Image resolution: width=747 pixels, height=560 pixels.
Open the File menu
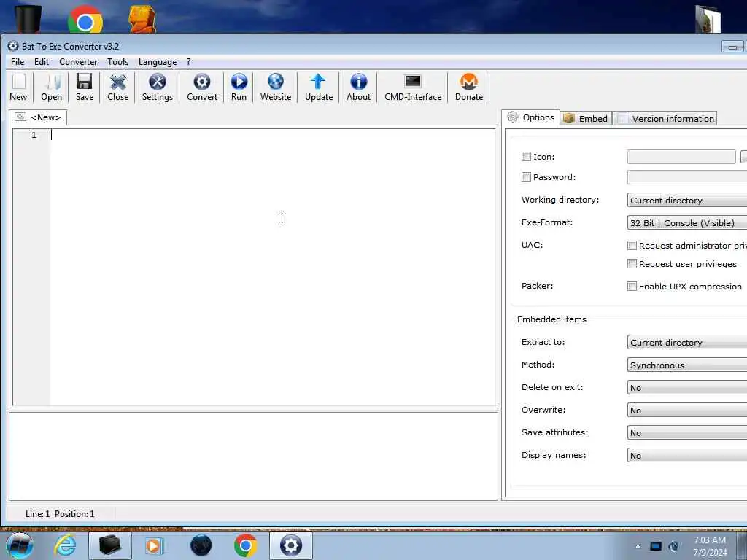[x=18, y=62]
